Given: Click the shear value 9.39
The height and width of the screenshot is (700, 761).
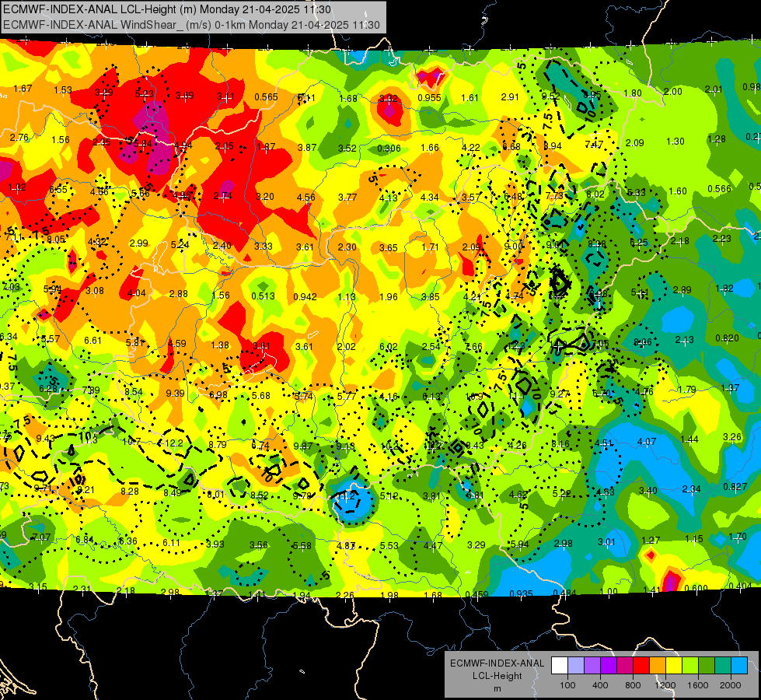Looking at the screenshot, I should (175, 394).
